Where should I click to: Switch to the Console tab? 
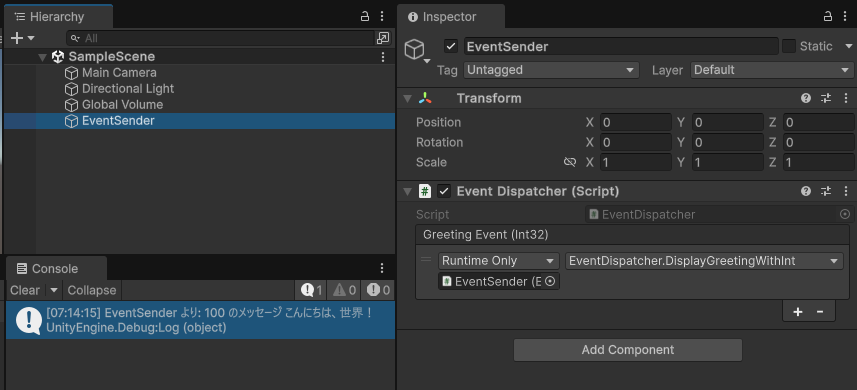pyautogui.click(x=56, y=268)
